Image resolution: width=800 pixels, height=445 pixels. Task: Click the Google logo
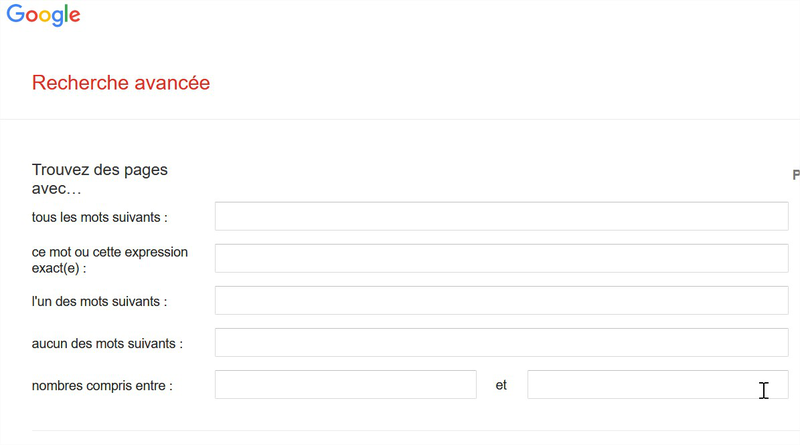43,16
